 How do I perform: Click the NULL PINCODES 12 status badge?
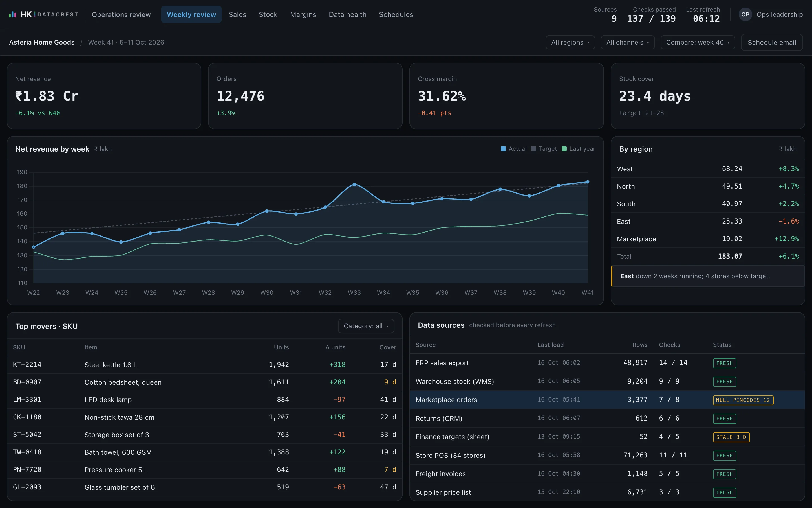click(x=743, y=400)
